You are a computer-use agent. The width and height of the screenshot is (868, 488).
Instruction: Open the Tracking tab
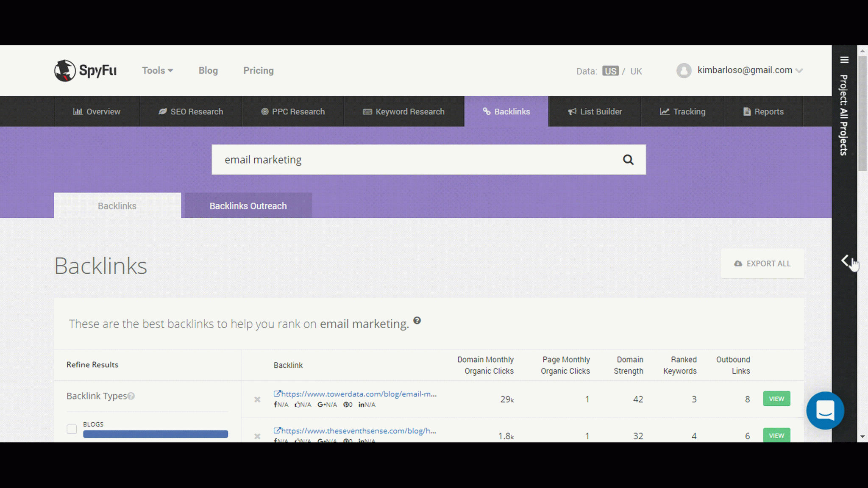coord(682,111)
